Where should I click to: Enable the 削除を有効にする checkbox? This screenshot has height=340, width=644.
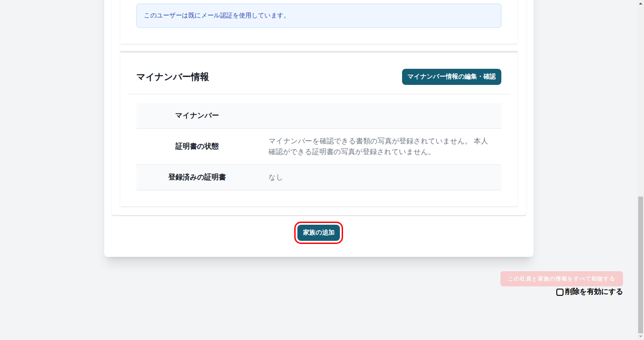tap(559, 292)
